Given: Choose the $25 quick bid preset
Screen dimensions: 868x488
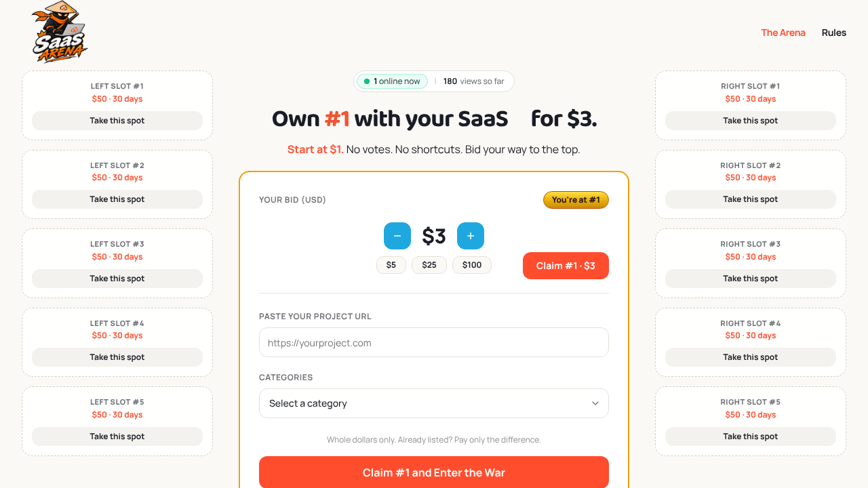Looking at the screenshot, I should click(x=429, y=265).
